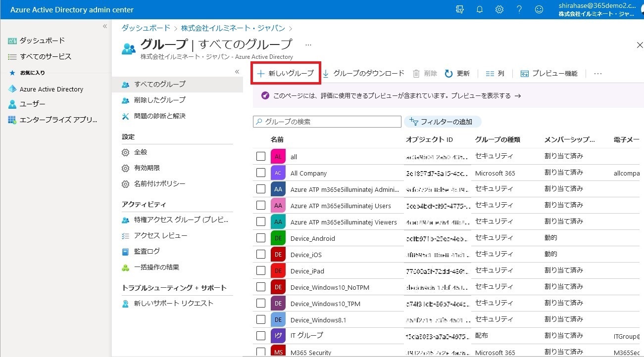Viewport: 644px width, 357px height.
Task: Click the rocket icon in preview banner
Action: pos(265,95)
